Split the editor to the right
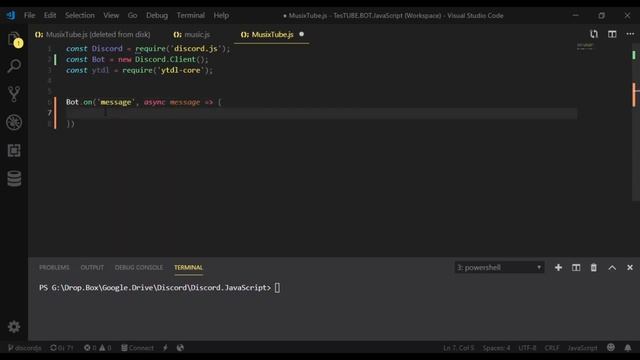This screenshot has width=640, height=360. (612, 34)
